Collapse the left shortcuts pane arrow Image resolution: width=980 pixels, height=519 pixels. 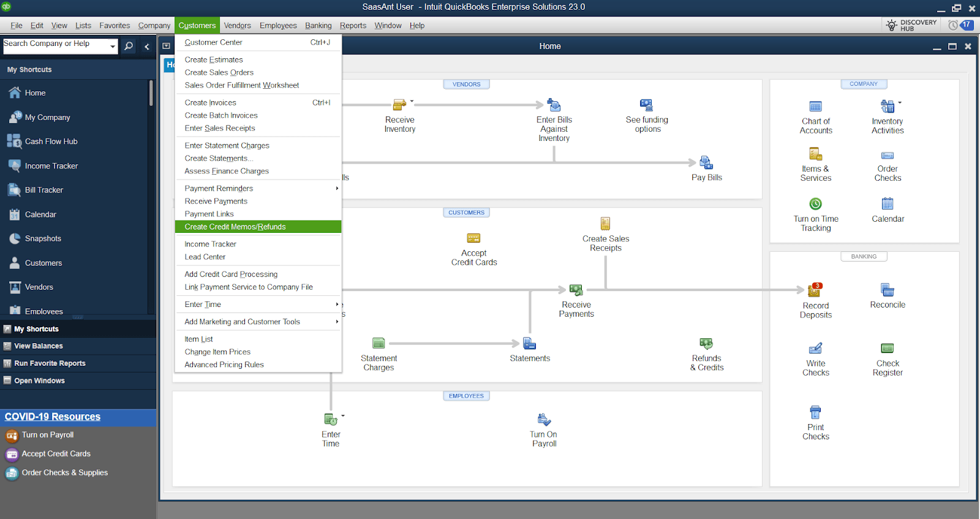coord(147,47)
